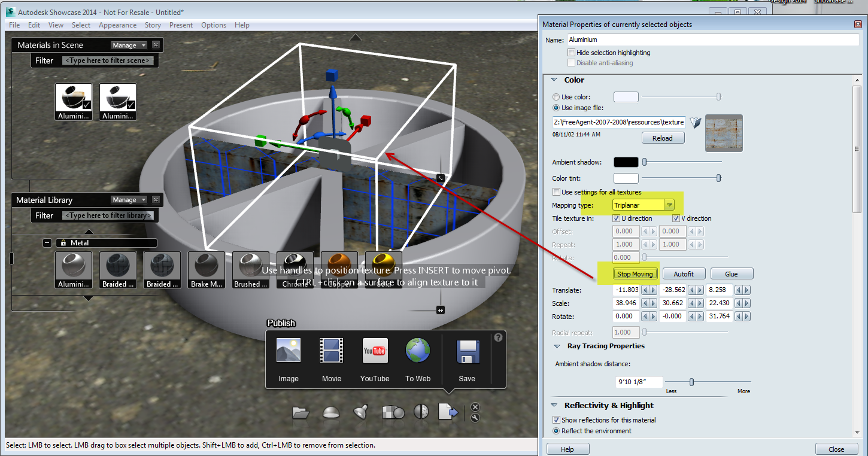Close the Material Library panel
The image size is (868, 456).
156,200
